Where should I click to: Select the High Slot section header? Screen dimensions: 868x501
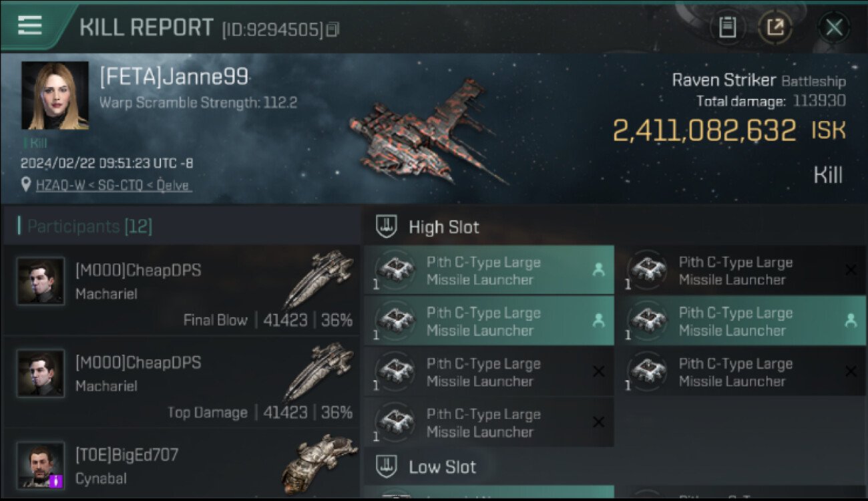443,227
